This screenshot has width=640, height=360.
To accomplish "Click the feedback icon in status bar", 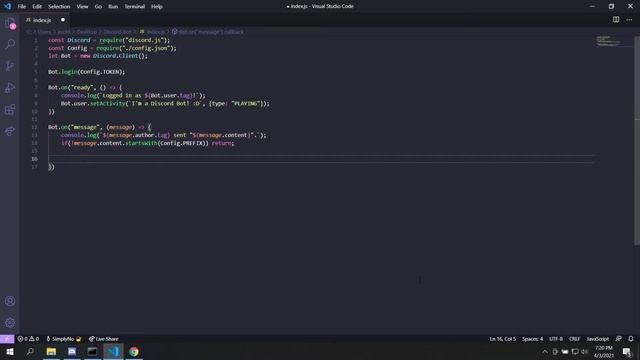I will [619, 339].
